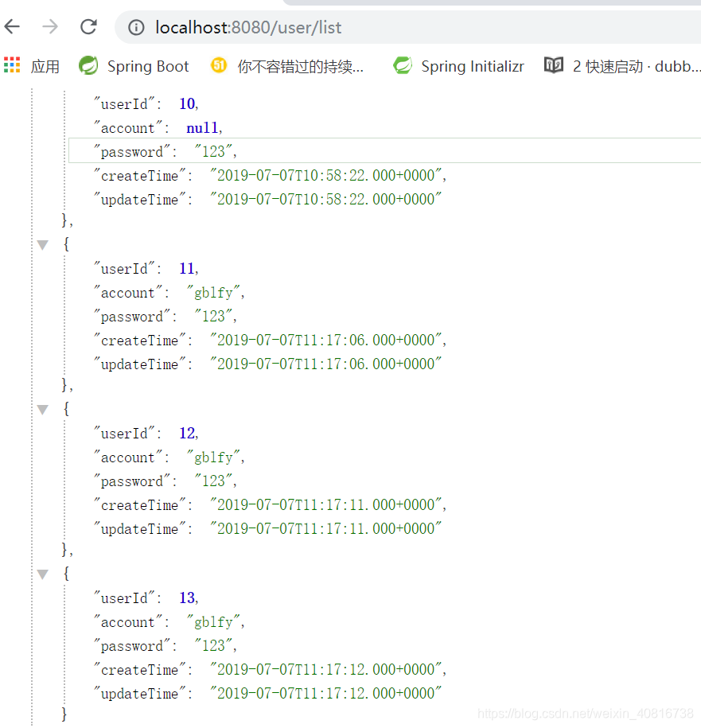Select account "gblfy" under userId 12

213,457
